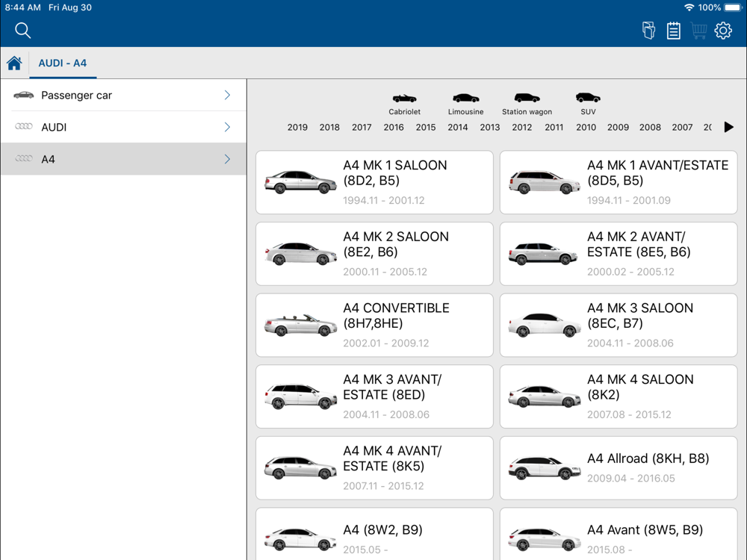This screenshot has width=747, height=560.
Task: Click the A4 Allroad car thumbnail
Action: pyautogui.click(x=544, y=467)
